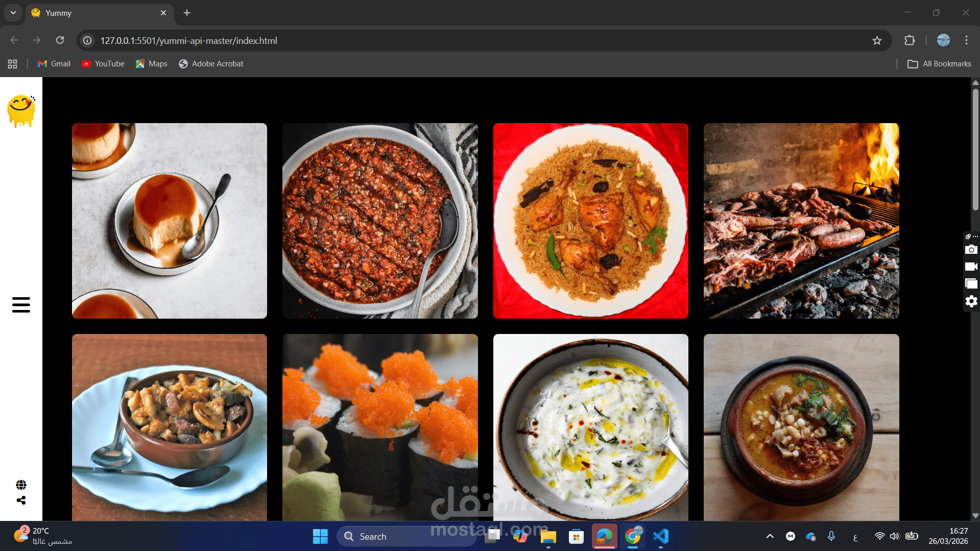Open Microsoft Store from taskbar
The width and height of the screenshot is (980, 551).
(576, 536)
